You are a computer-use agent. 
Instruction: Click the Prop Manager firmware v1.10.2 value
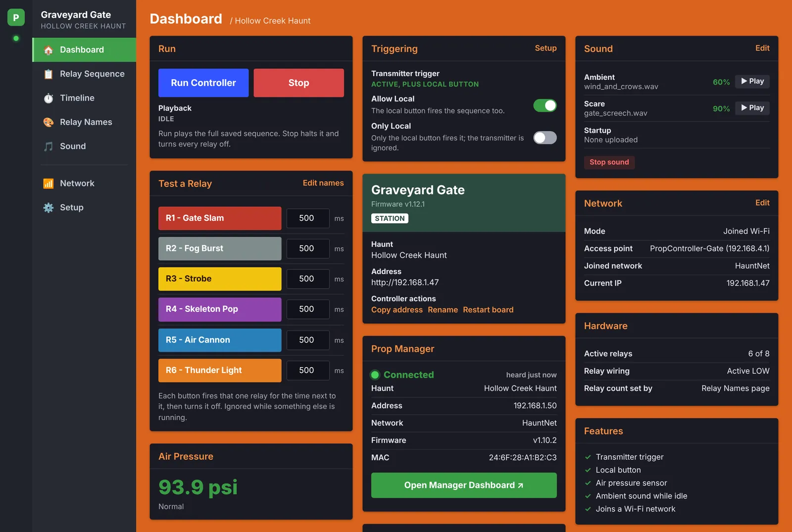[x=544, y=440]
